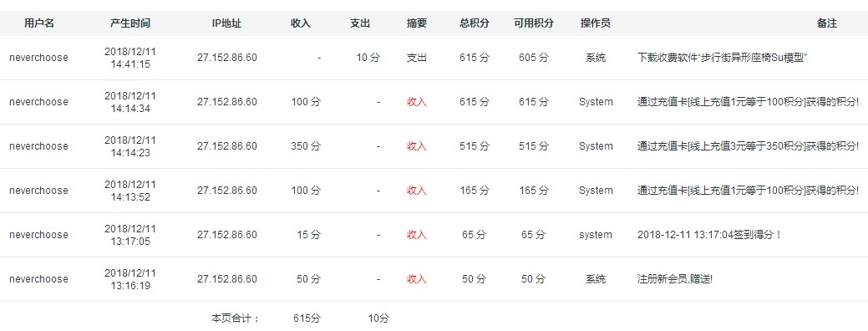The image size is (868, 331).
Task: Click the 收入 column header
Action: tap(301, 23)
